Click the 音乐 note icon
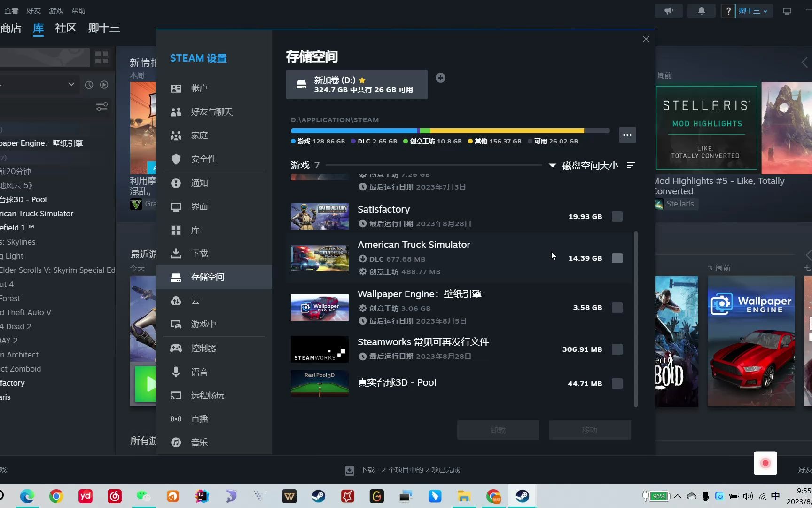The height and width of the screenshot is (508, 812). click(x=176, y=443)
